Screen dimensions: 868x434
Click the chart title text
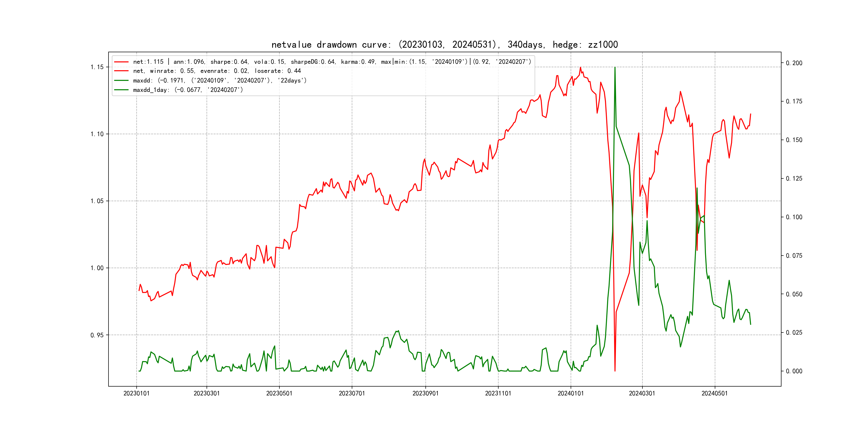tap(444, 44)
